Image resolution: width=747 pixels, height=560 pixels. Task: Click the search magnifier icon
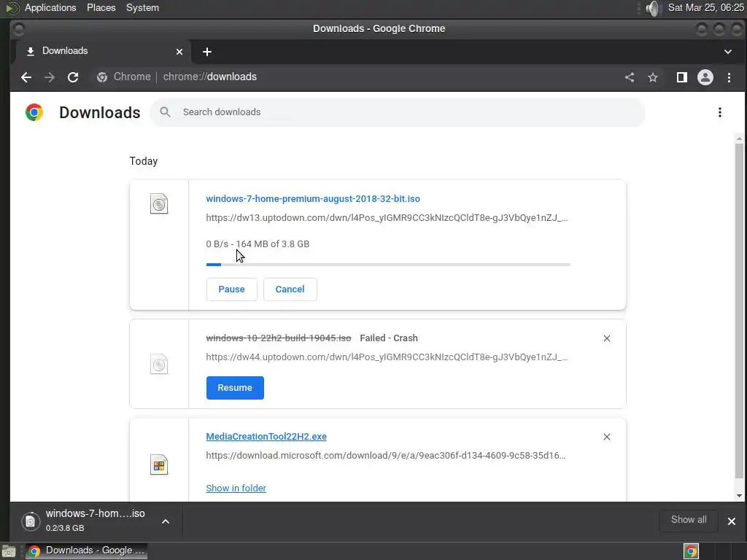click(x=165, y=112)
